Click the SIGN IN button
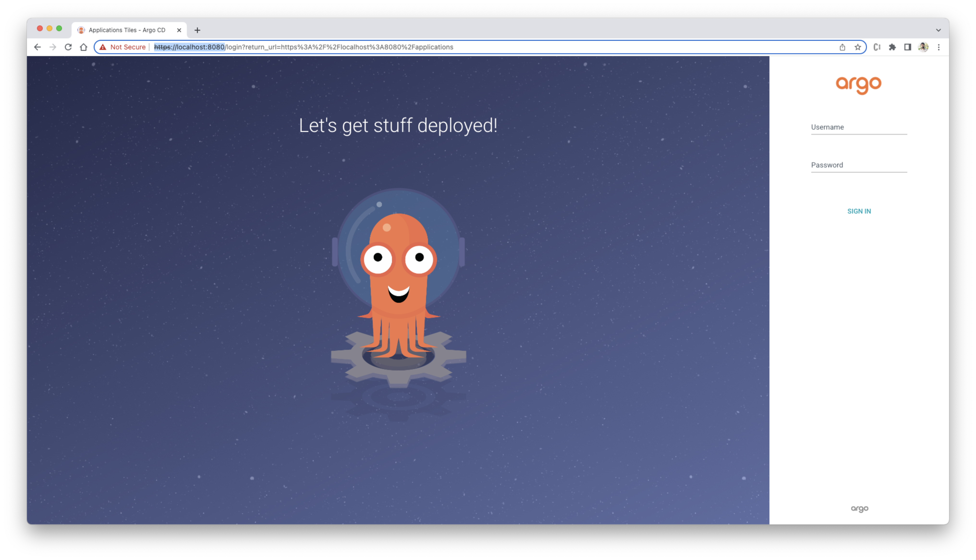The width and height of the screenshot is (976, 560). pos(859,211)
